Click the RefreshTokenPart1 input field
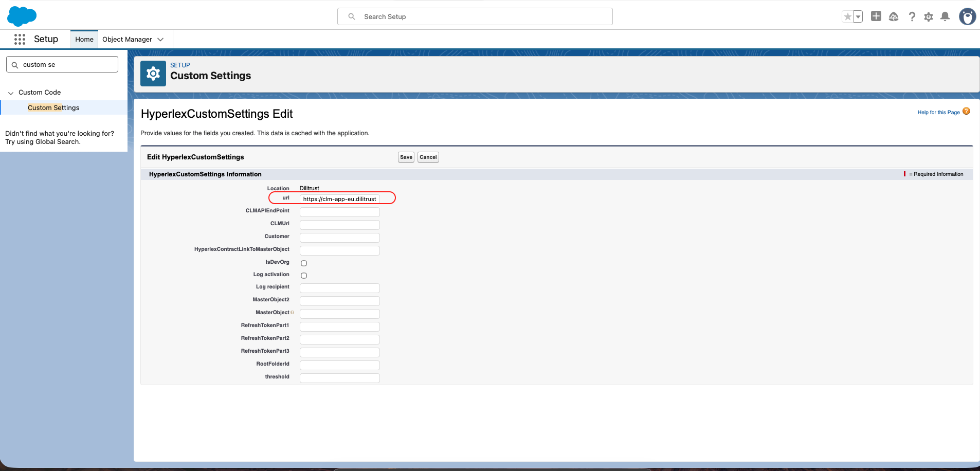Image resolution: width=980 pixels, height=471 pixels. pyautogui.click(x=340, y=327)
